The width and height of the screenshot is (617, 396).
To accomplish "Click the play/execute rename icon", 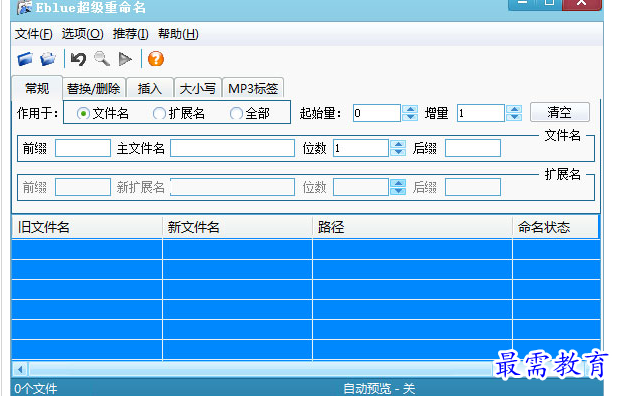I will tap(125, 59).
